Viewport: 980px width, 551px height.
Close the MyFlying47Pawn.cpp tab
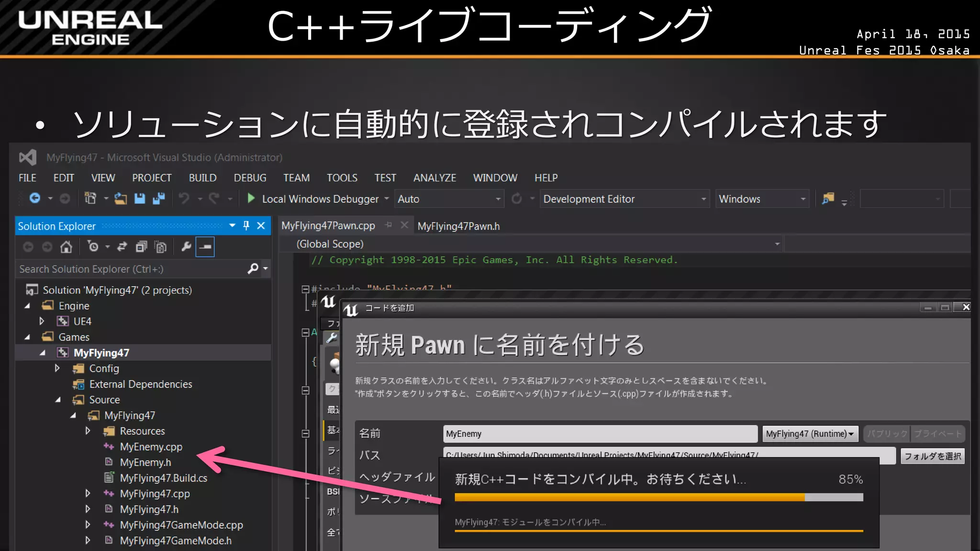pos(404,225)
